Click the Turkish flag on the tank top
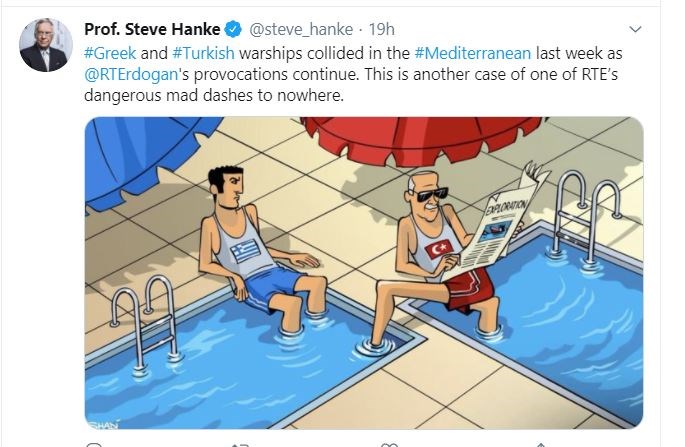 [439, 249]
